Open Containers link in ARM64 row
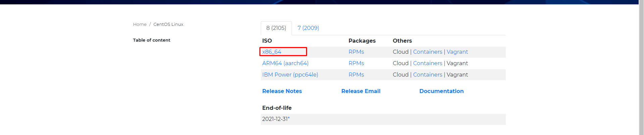This screenshot has width=644, height=135. (x=427, y=63)
